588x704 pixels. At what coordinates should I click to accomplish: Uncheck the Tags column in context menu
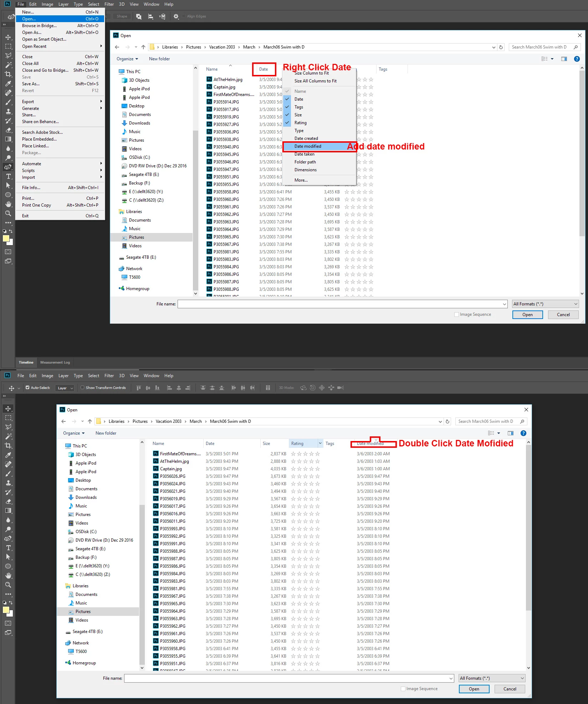(319, 107)
